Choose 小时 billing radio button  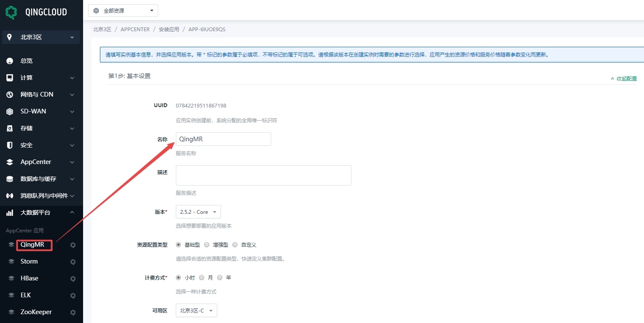point(178,277)
